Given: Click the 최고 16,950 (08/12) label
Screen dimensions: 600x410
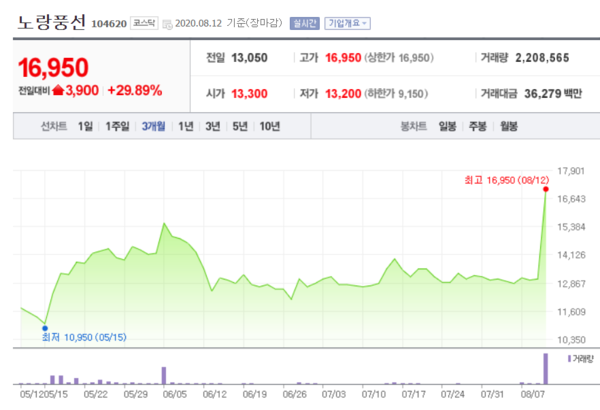Looking at the screenshot, I should [x=507, y=180].
